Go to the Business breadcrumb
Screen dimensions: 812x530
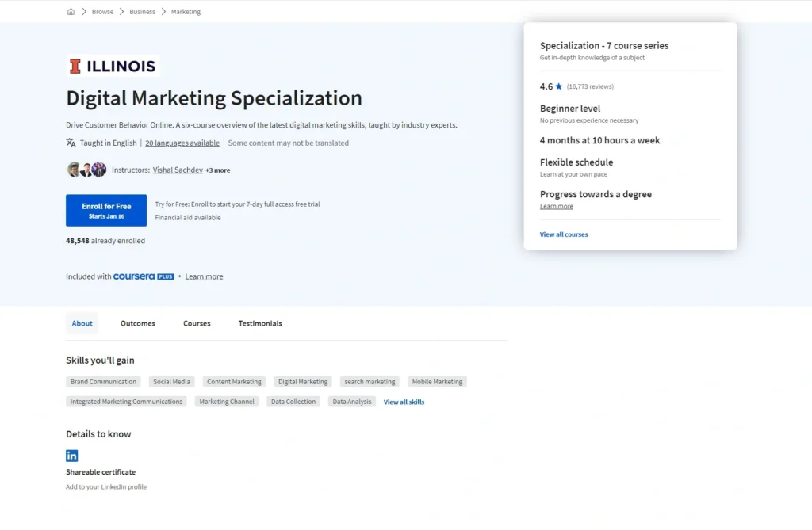point(142,11)
